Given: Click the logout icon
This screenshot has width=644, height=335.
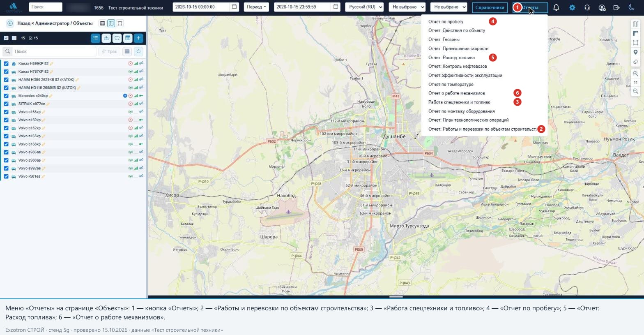Looking at the screenshot, I should click(616, 7).
